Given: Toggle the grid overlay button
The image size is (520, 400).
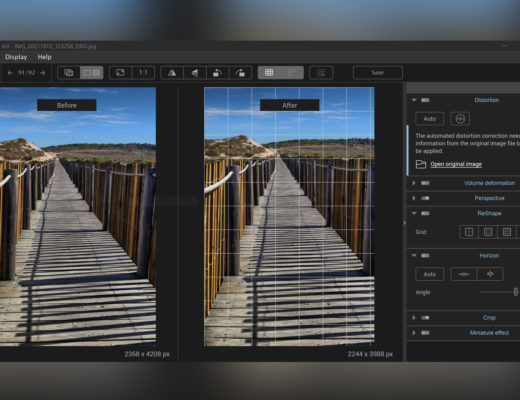Looking at the screenshot, I should [x=269, y=73].
